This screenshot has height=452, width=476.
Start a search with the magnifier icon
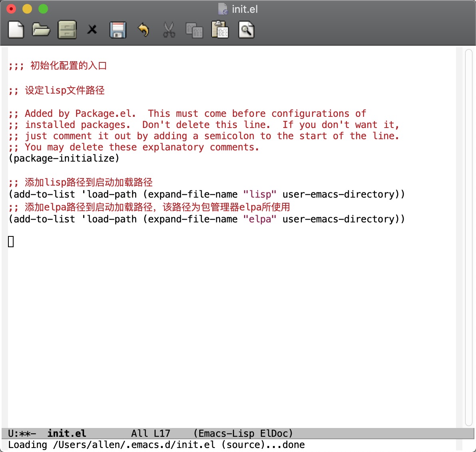(x=246, y=30)
